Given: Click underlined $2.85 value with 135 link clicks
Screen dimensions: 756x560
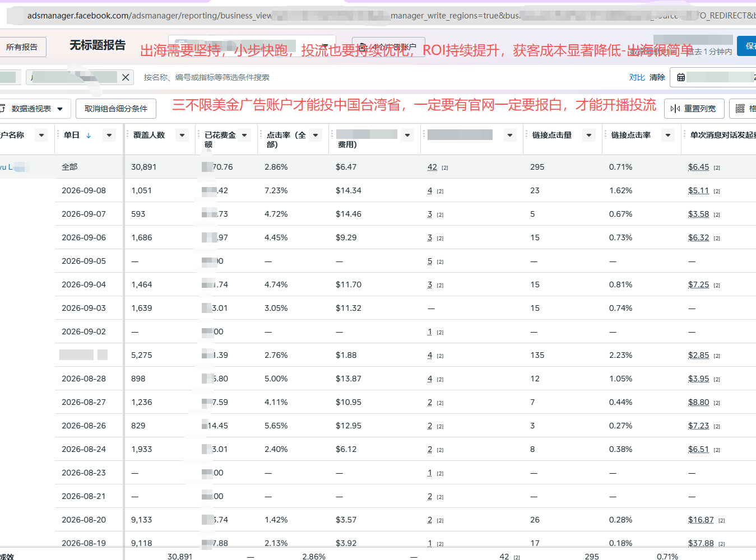Looking at the screenshot, I should point(698,355).
